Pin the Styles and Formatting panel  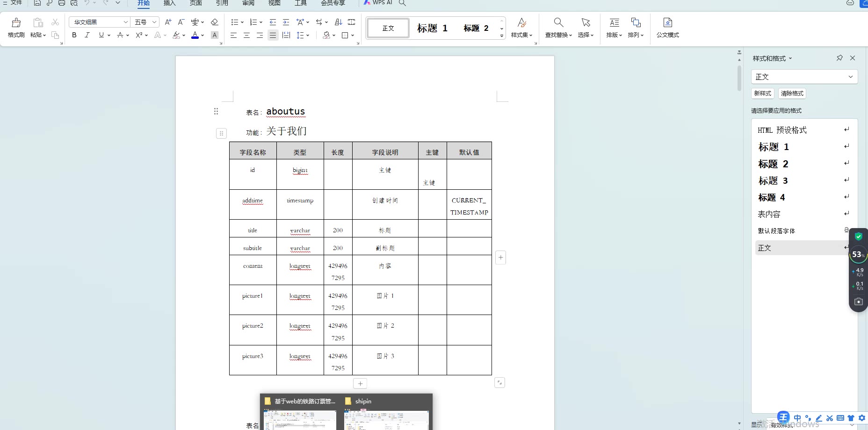pyautogui.click(x=839, y=58)
